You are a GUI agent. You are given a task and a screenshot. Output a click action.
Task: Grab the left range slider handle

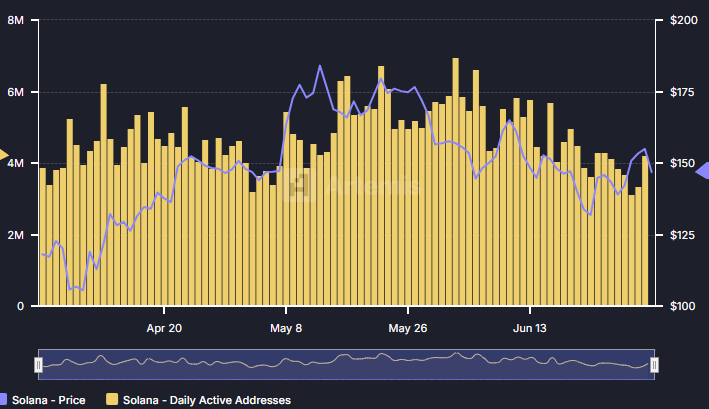click(x=38, y=365)
